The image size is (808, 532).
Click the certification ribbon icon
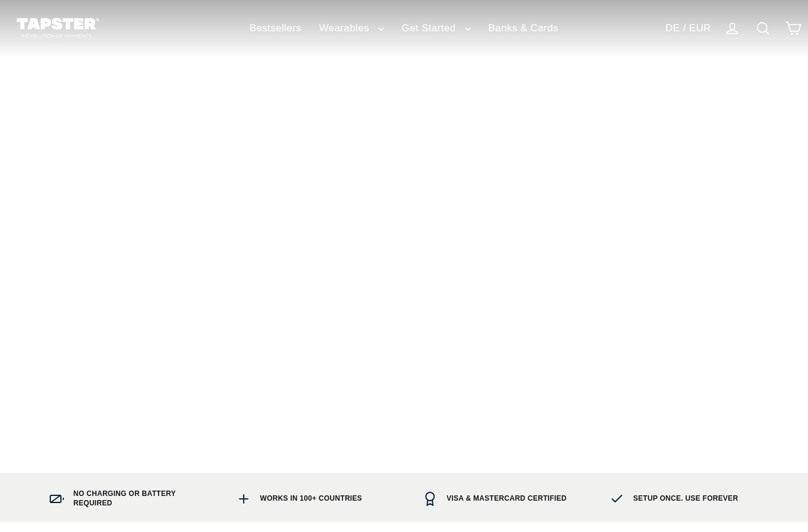(430, 499)
